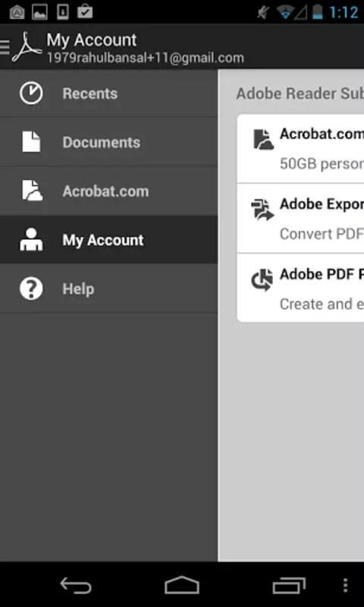The image size is (364, 607).
Task: Tap the picture notification icon in status bar
Action: click(x=39, y=12)
